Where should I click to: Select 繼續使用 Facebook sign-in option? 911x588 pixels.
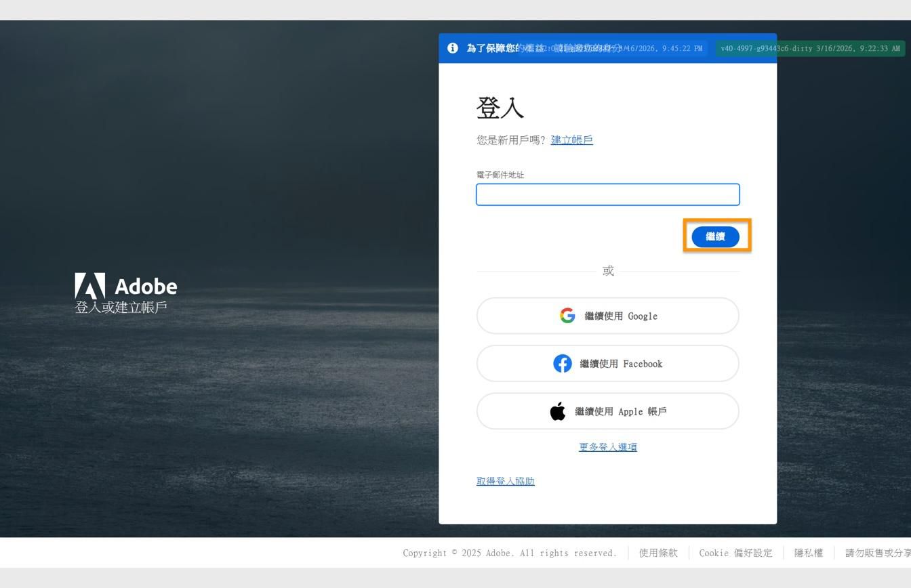point(607,363)
